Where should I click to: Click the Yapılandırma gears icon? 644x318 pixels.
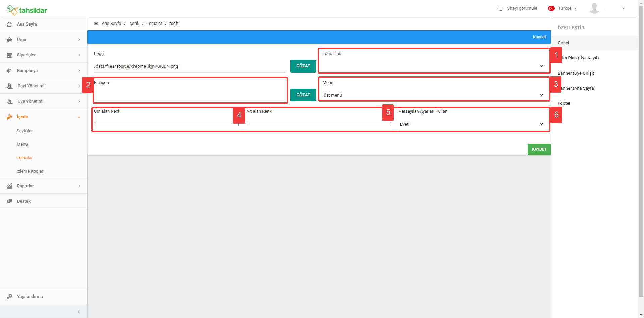[9, 297]
